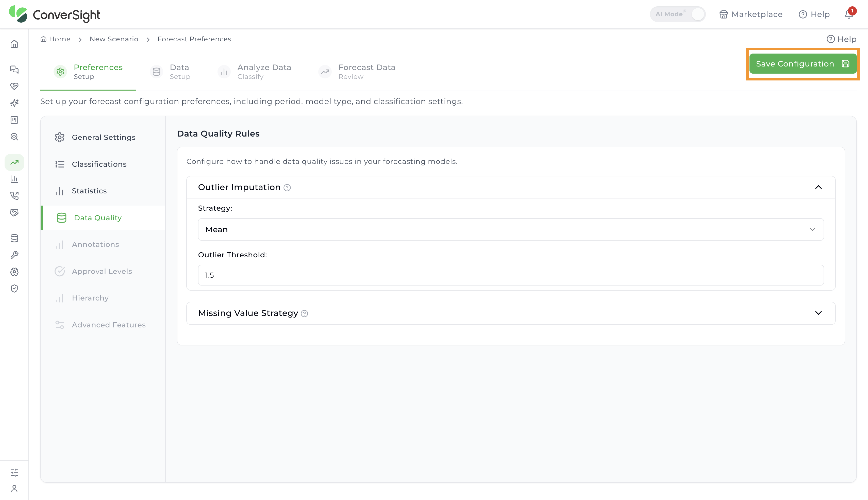The height and width of the screenshot is (500, 868).
Task: Open the sparkle AI sidebar icon
Action: tap(14, 103)
